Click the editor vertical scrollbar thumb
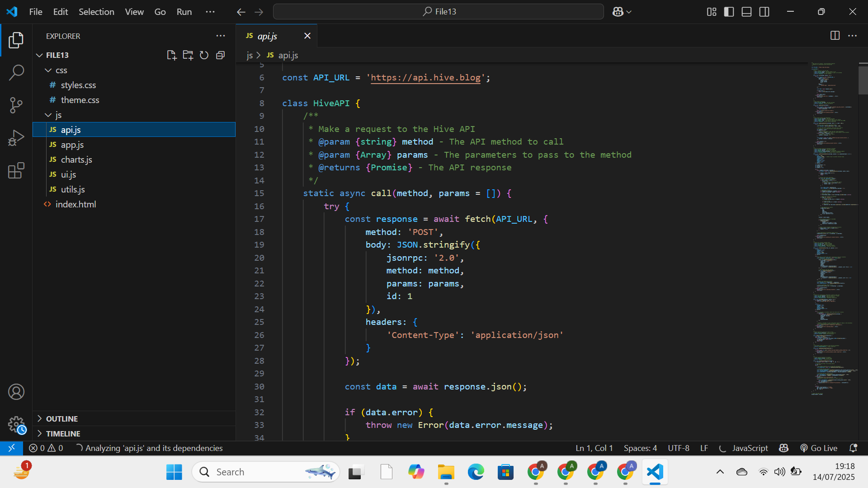This screenshot has width=868, height=488. tap(863, 80)
